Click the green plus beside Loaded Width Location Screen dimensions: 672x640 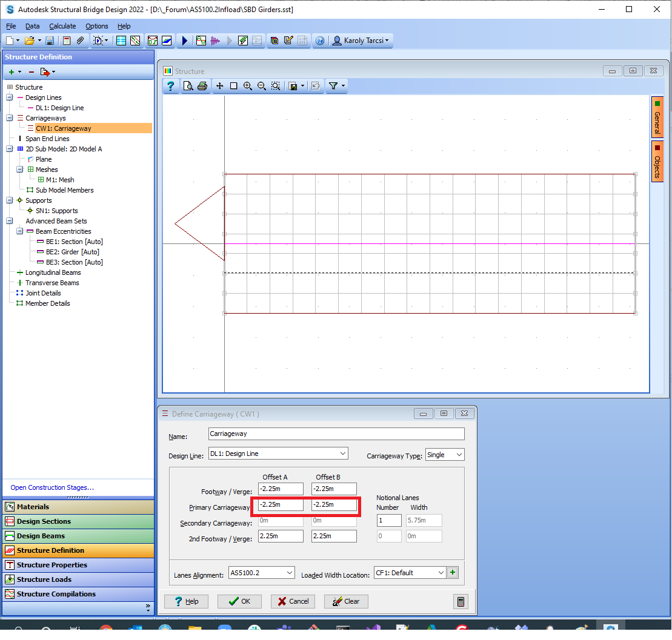(453, 572)
